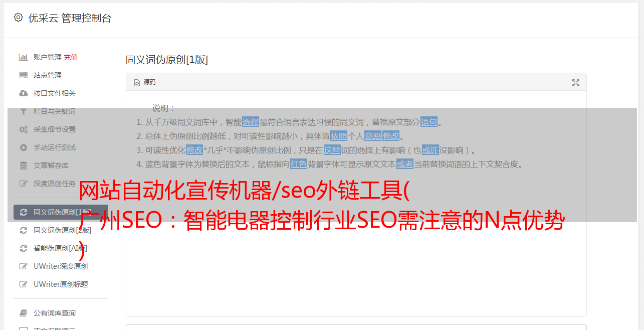
Task: Toggle fullscreen with the editor expand icon
Action: pos(576,83)
